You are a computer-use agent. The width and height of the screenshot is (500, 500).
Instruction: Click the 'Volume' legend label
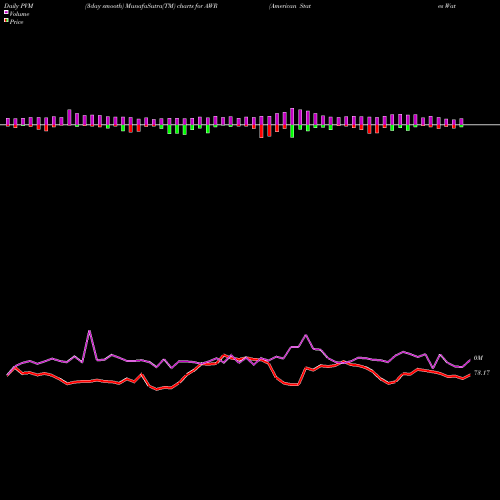click(x=19, y=14)
